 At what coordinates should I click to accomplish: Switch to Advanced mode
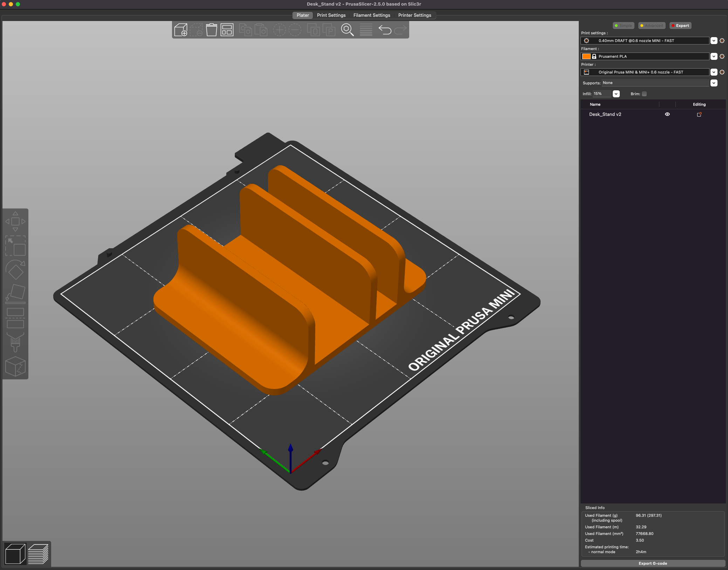pos(652,26)
